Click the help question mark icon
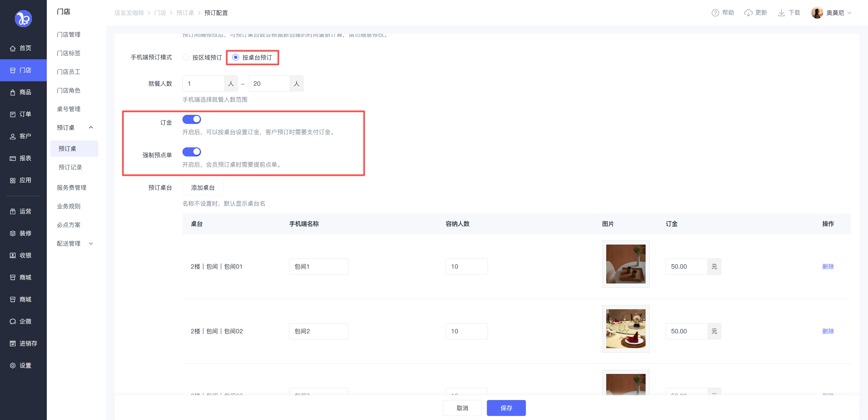868x420 pixels. point(715,13)
